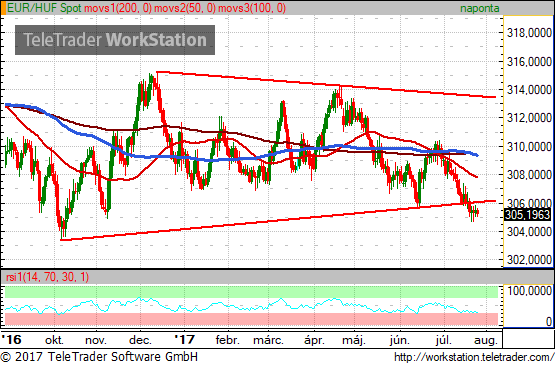Viewport: 555px width, 366px height.
Task: Click the ápr. month label
Action: click(314, 340)
